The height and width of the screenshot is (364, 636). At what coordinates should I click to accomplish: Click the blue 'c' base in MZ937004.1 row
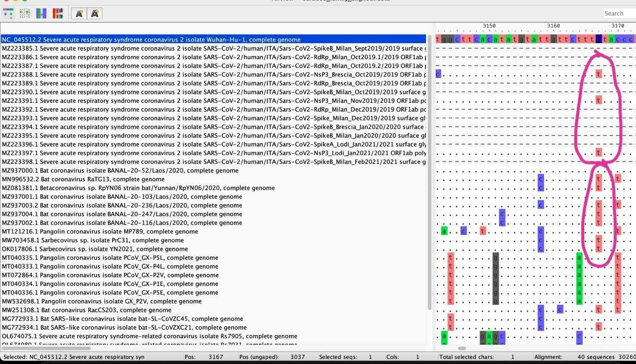click(502, 214)
